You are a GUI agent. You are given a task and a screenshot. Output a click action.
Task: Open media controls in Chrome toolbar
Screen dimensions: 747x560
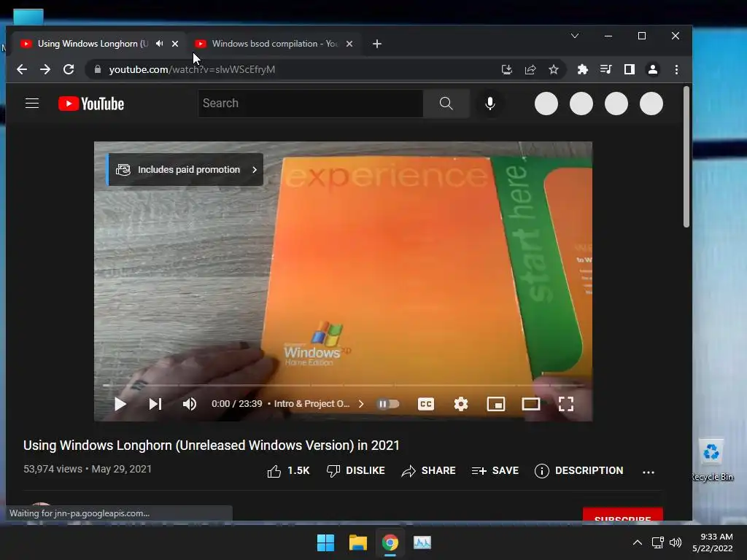(x=606, y=69)
